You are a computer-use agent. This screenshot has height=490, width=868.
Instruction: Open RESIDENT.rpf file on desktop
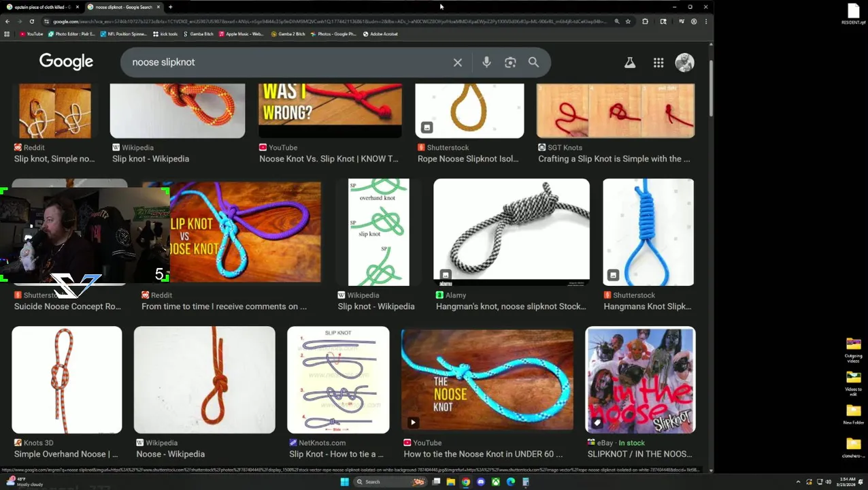(854, 14)
